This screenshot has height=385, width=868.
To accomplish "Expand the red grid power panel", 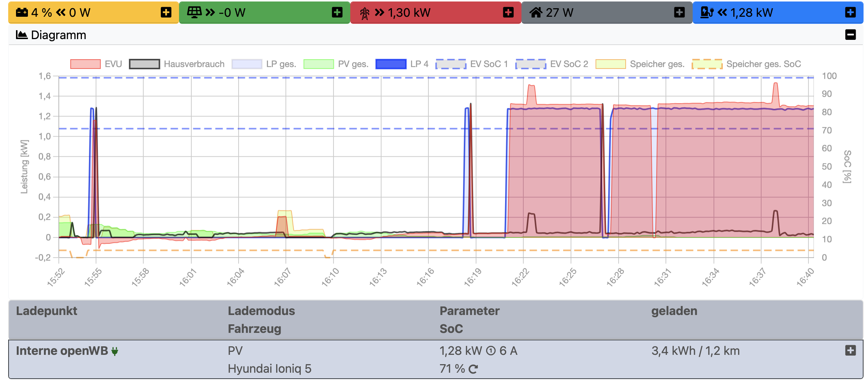I will [508, 12].
